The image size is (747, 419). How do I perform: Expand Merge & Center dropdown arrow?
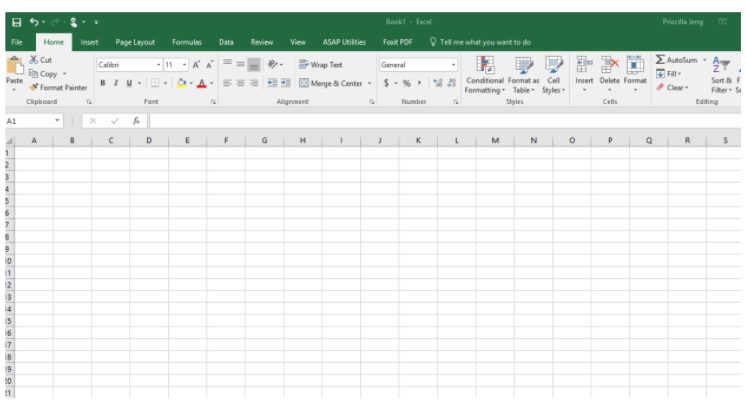pyautogui.click(x=369, y=83)
